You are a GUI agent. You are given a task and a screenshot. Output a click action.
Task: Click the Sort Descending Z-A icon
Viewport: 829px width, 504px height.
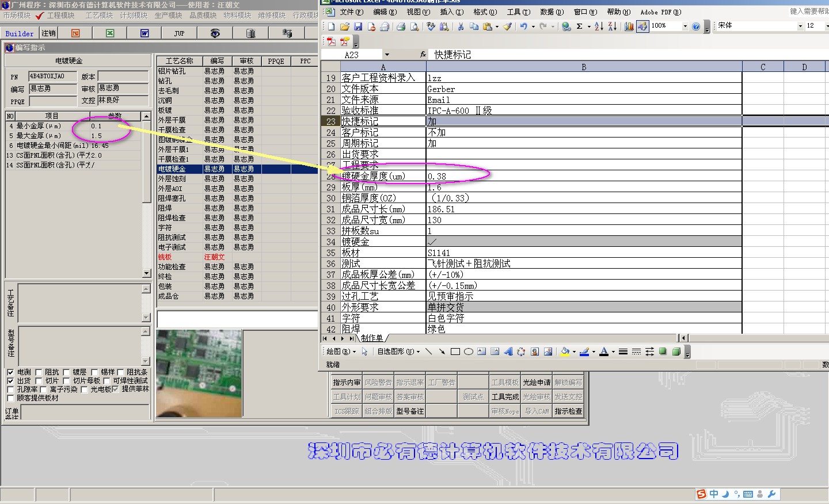(612, 26)
